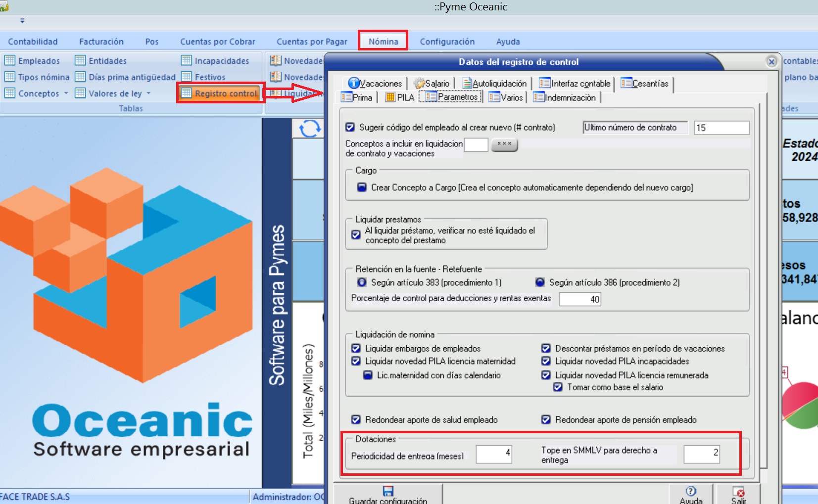Click the Ultimo número de contrato field
The image size is (818, 504).
(x=721, y=128)
